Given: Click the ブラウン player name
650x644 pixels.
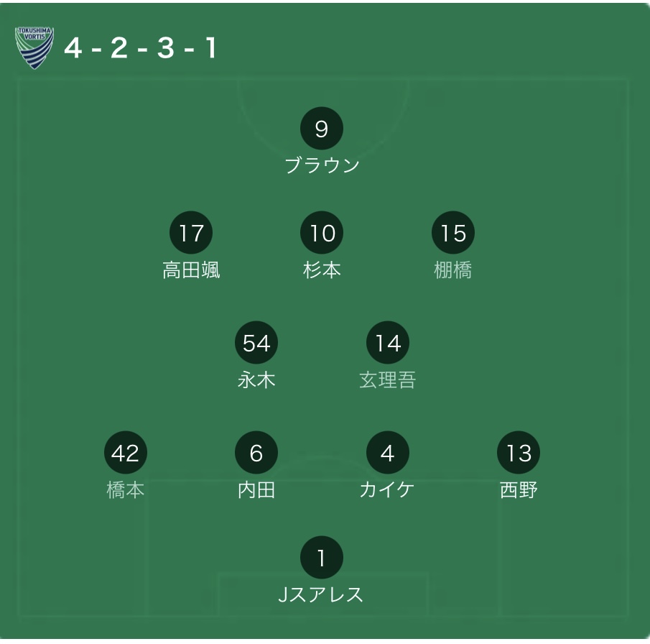Looking at the screenshot, I should click(x=322, y=165).
